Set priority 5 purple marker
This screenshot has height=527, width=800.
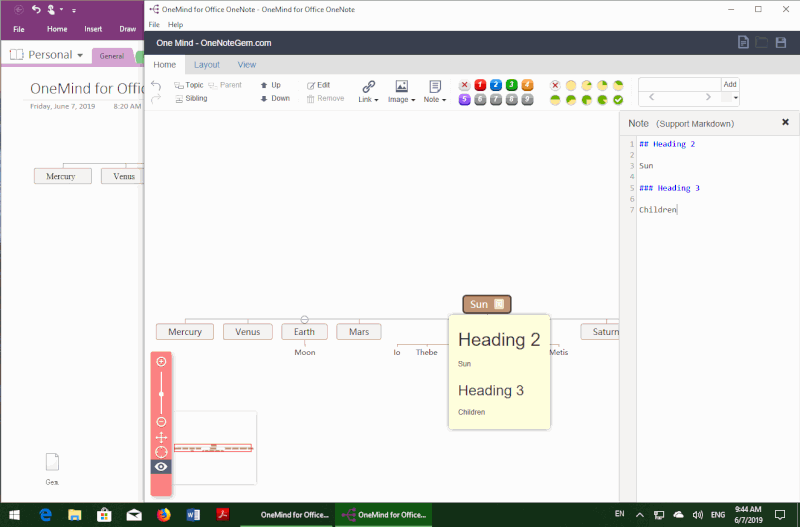pos(464,99)
